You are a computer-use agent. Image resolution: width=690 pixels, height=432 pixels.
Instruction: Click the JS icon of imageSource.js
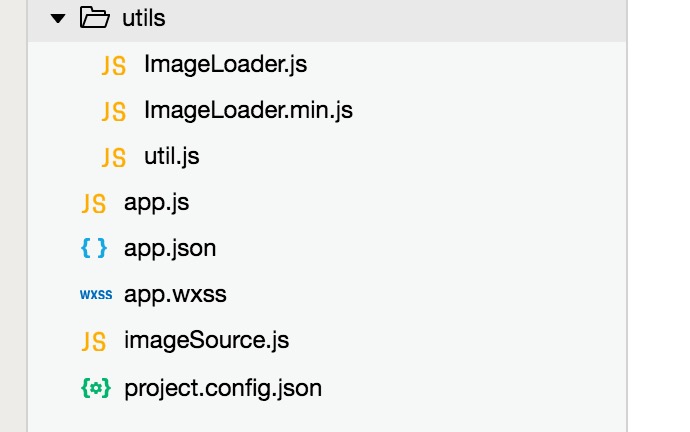[94, 342]
